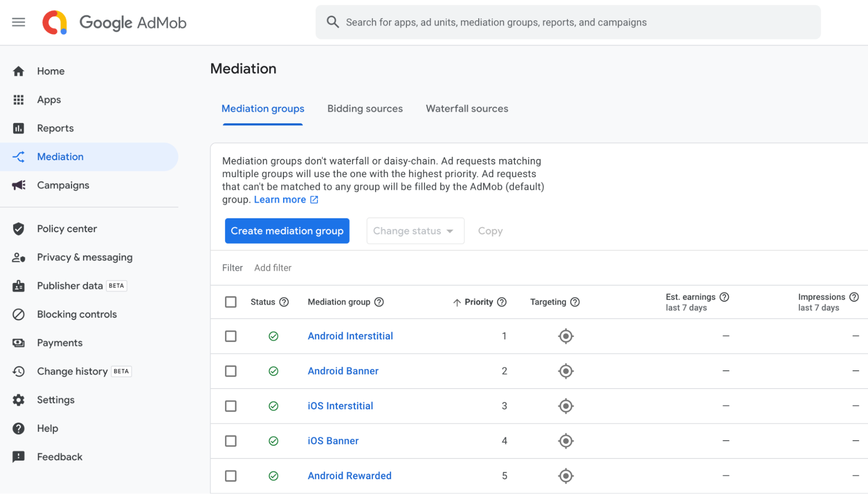Select the Campaigns megaphone icon
Viewport: 868px width, 494px height.
coord(19,185)
